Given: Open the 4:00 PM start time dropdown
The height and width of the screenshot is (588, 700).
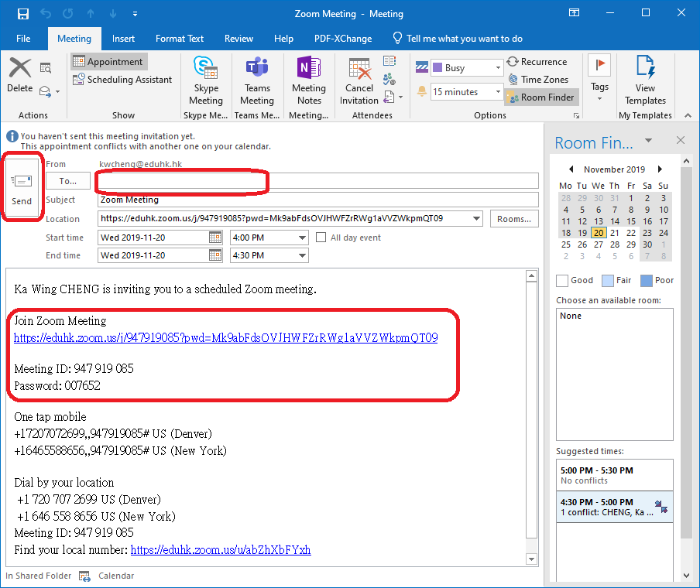Looking at the screenshot, I should [x=302, y=238].
